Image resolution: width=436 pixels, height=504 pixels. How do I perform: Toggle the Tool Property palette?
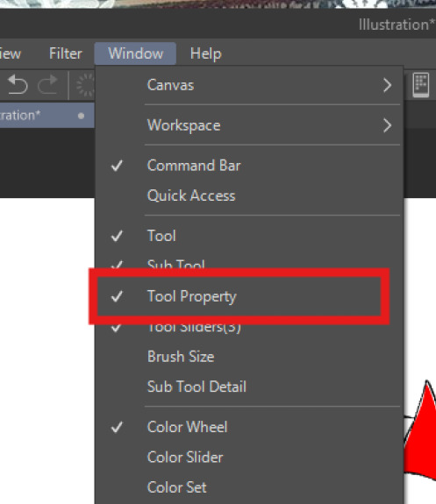click(249, 296)
